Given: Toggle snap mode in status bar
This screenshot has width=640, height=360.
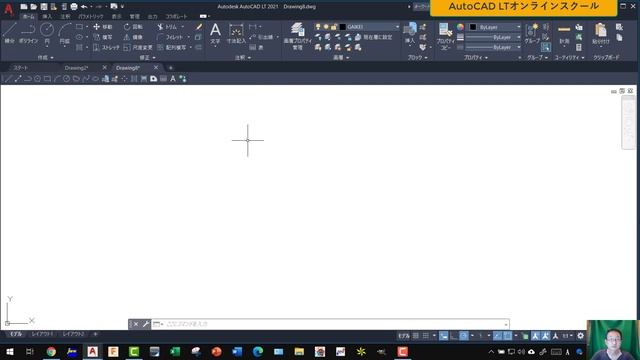Looking at the screenshot, I should 425,336.
